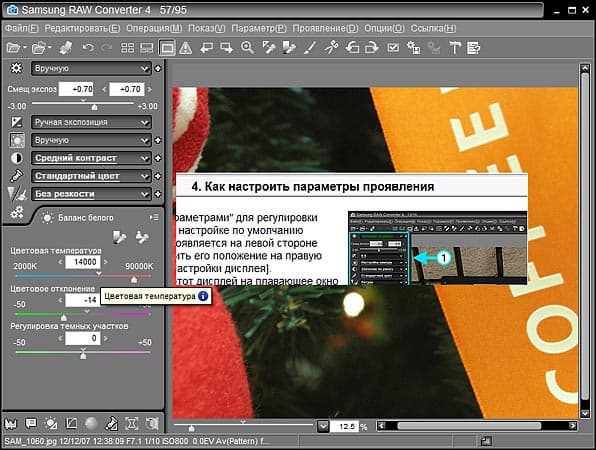Undo the last adjustment
596x450 pixels.
coord(88,48)
